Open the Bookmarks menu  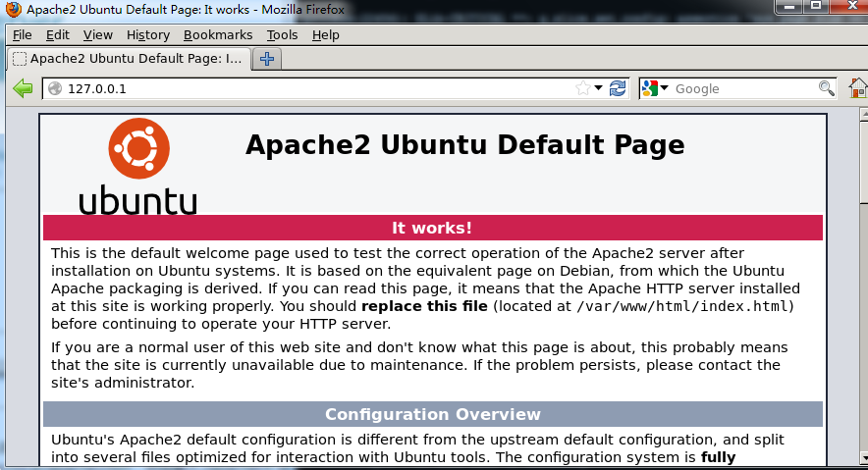(x=218, y=35)
